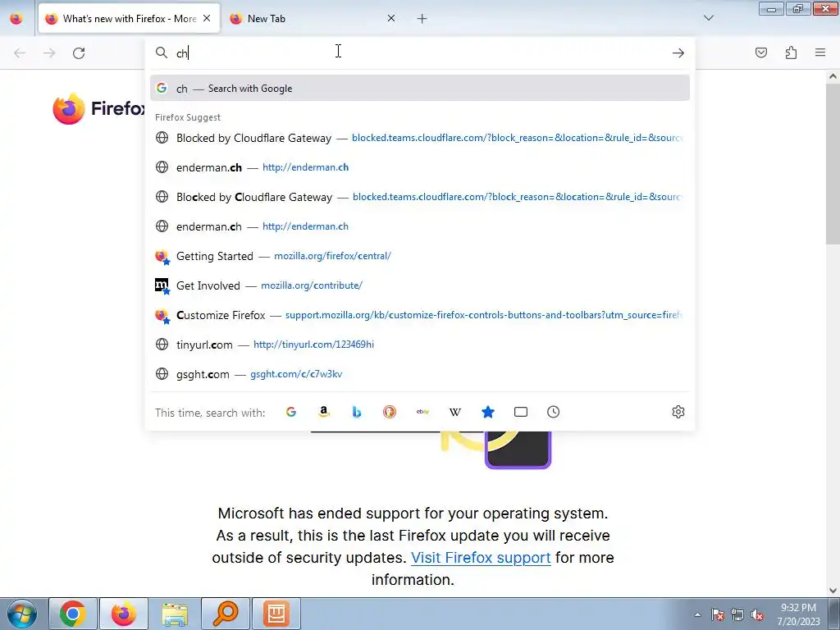Open Save to Pocket button
The width and height of the screenshot is (840, 630).
761,52
